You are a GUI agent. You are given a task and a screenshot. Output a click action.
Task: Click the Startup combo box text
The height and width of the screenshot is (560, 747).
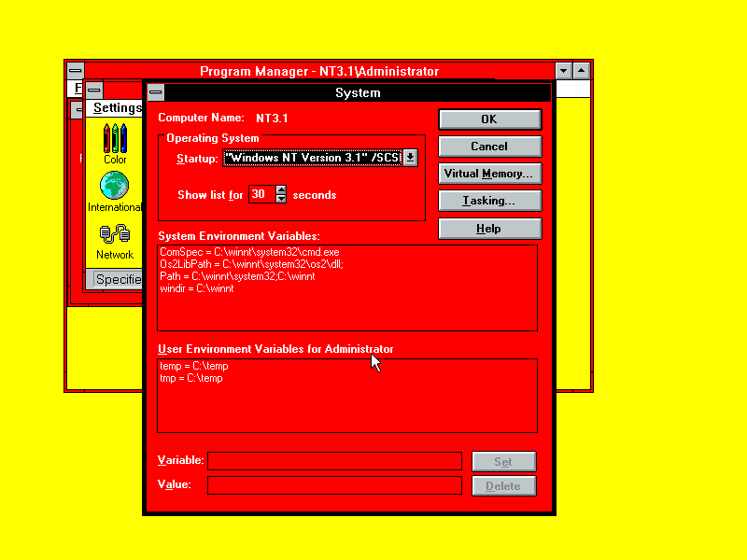(313, 158)
